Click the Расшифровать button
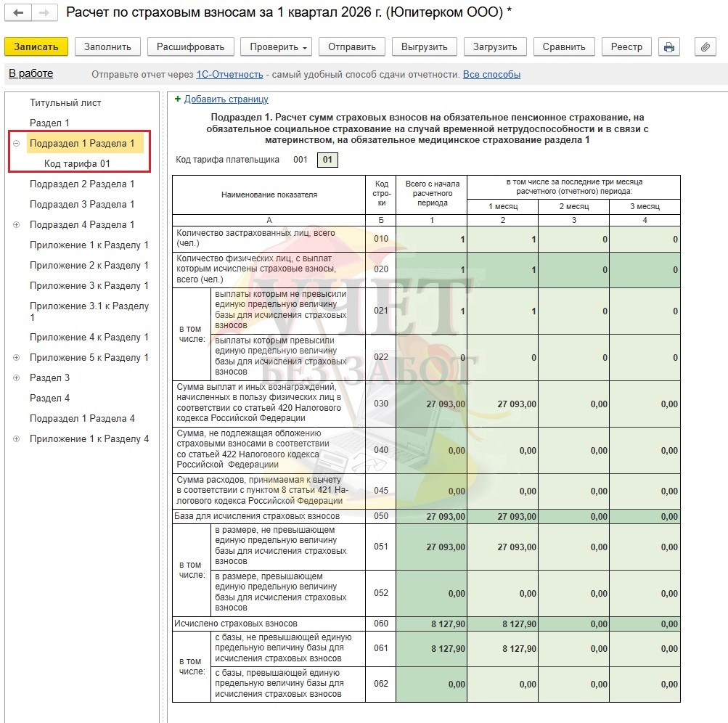Screen dimensions: 728x723 [191, 47]
